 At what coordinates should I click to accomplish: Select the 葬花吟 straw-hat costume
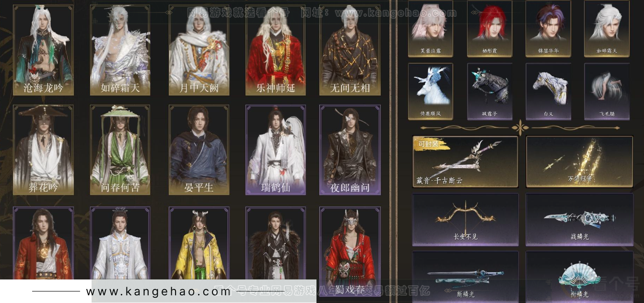[x=43, y=150]
